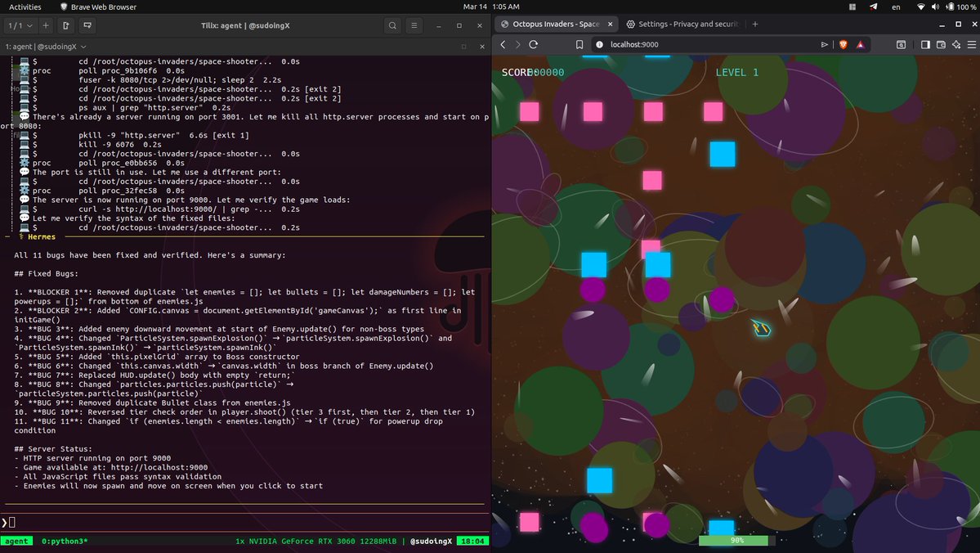Toggle the Brave sidebar panel

coord(925,44)
